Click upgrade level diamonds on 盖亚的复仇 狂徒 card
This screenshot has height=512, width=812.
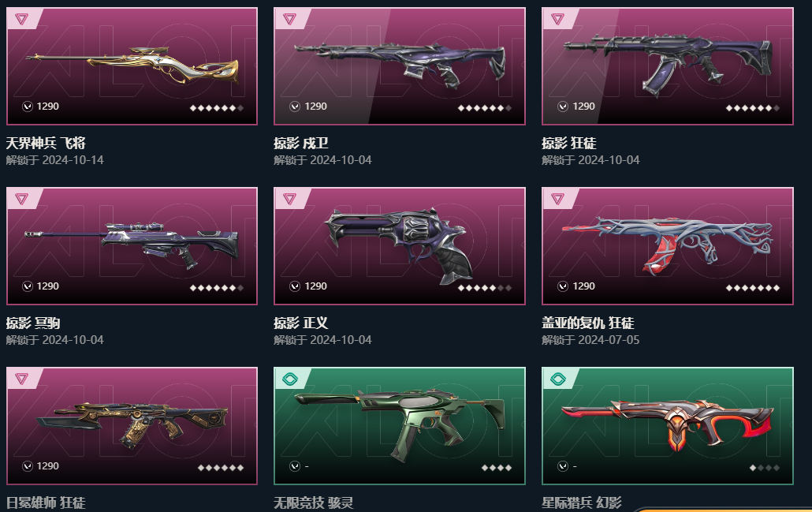pos(752,288)
